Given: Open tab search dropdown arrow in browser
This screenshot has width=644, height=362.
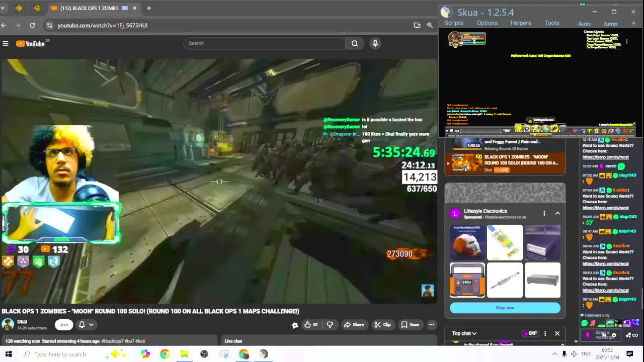Looking at the screenshot, I should pyautogui.click(x=3, y=8).
